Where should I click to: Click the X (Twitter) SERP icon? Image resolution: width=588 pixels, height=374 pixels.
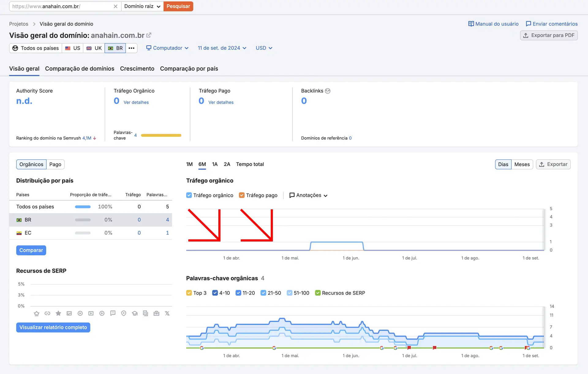[x=167, y=313]
